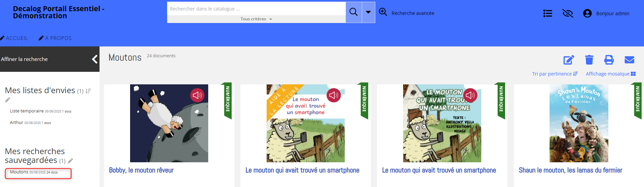644x187 pixels.
Task: Click the magnifier search button
Action: click(354, 12)
